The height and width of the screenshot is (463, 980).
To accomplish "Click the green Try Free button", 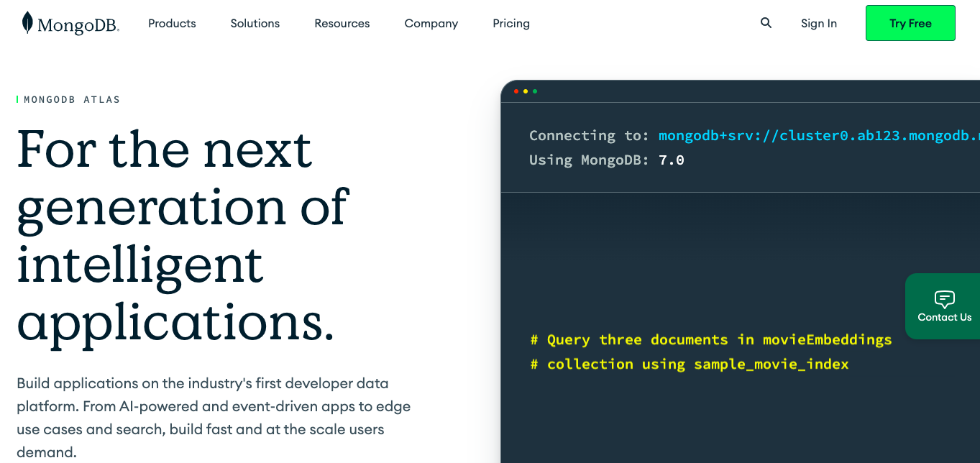I will pyautogui.click(x=910, y=23).
